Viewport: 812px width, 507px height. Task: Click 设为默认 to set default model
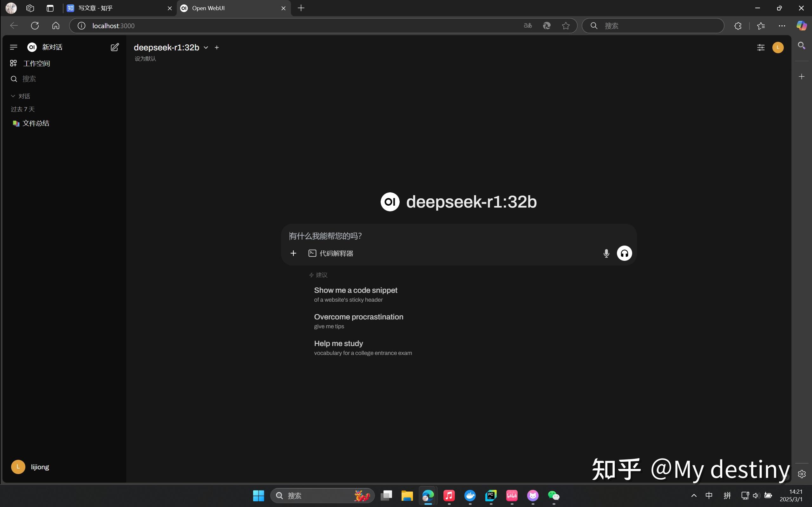[145, 58]
